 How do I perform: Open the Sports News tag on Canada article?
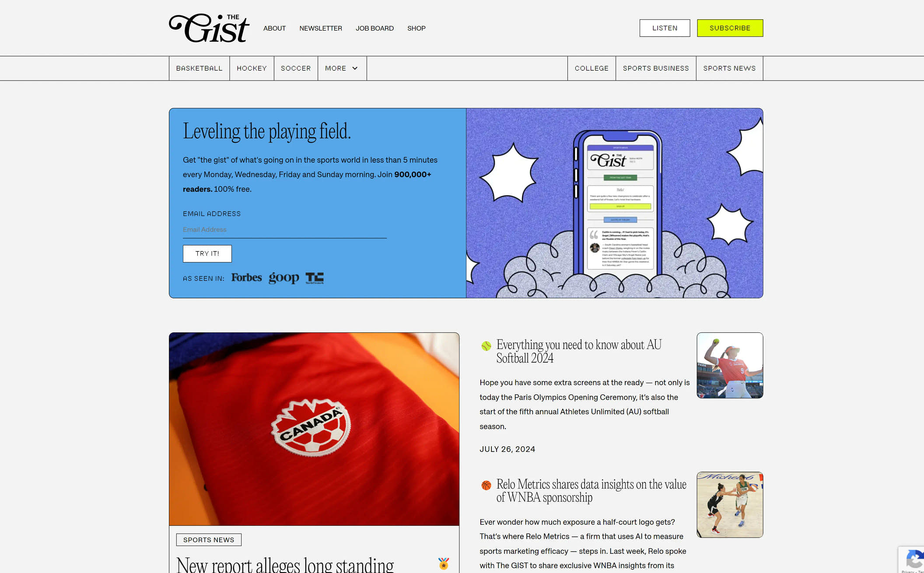coord(209,540)
